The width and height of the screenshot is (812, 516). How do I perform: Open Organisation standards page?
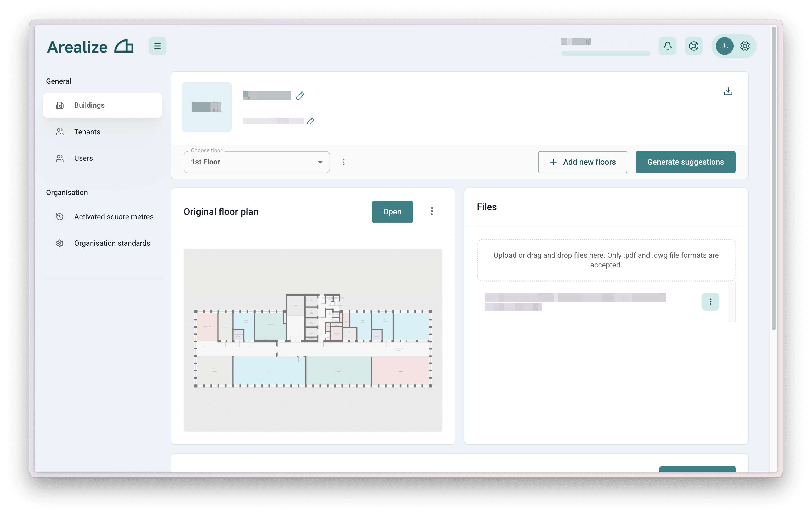(102, 243)
